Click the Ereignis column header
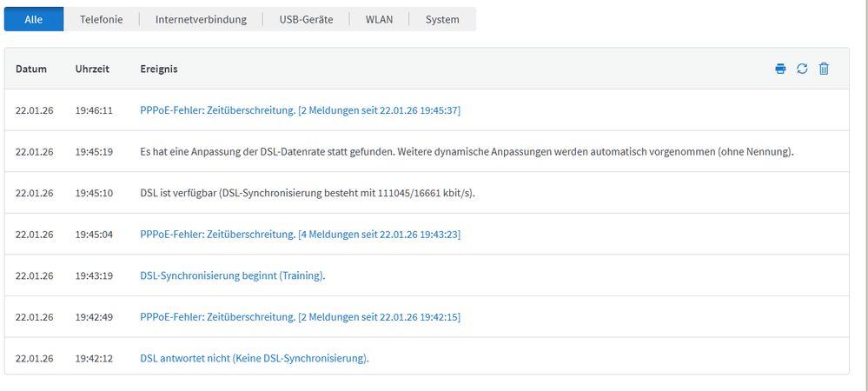868x391 pixels. [159, 69]
